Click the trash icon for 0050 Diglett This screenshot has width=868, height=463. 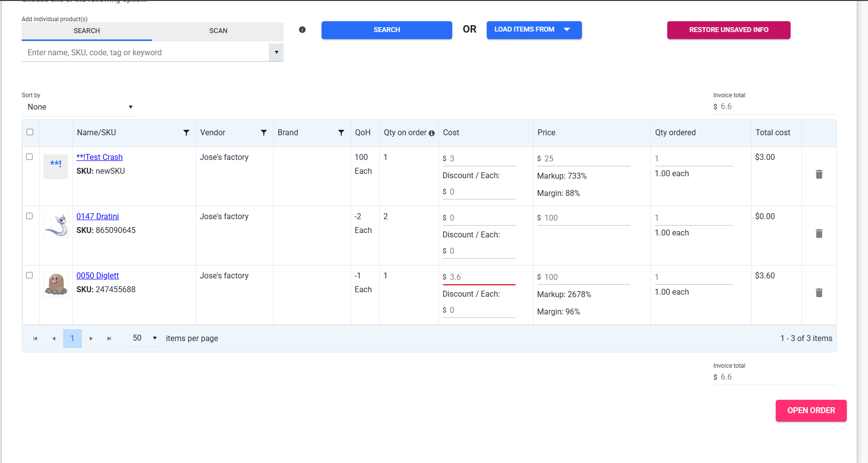pyautogui.click(x=819, y=293)
